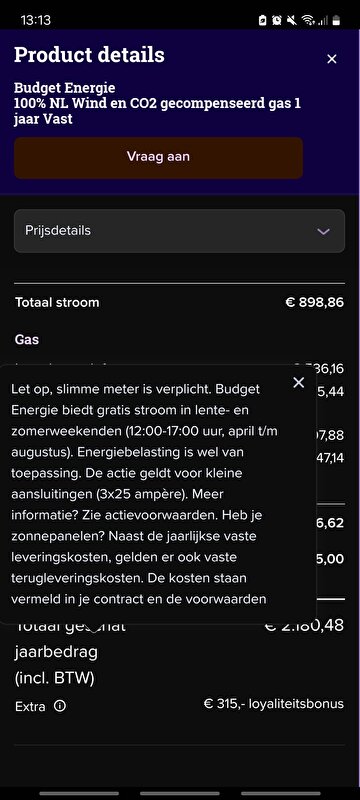Image resolution: width=360 pixels, height=800 pixels.
Task: Click the Vraag aan button
Action: 159,158
